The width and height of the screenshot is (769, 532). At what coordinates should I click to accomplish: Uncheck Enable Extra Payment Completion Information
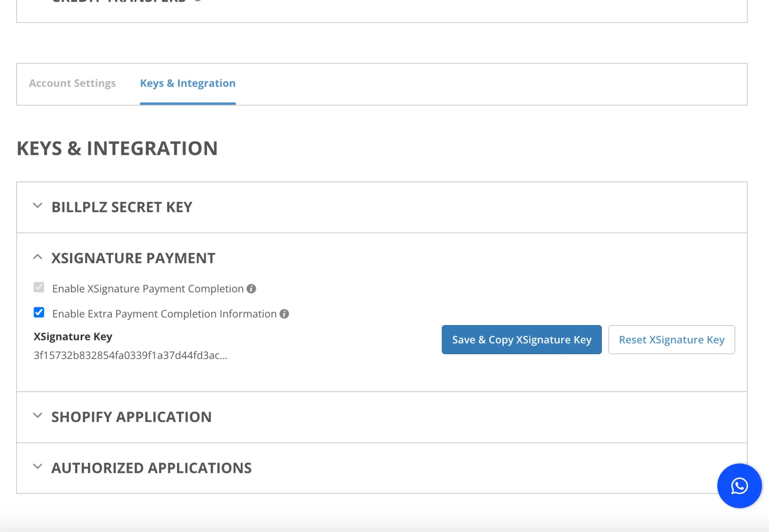[39, 313]
